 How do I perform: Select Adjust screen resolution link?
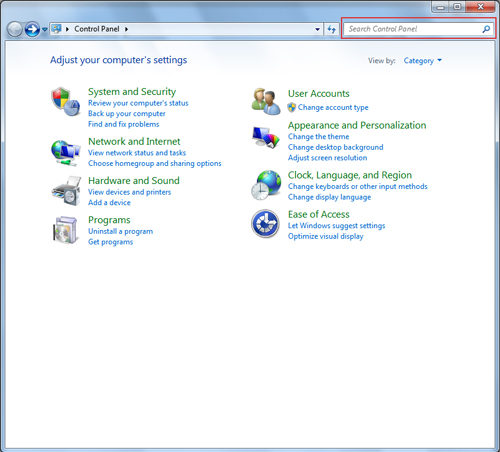(x=327, y=158)
